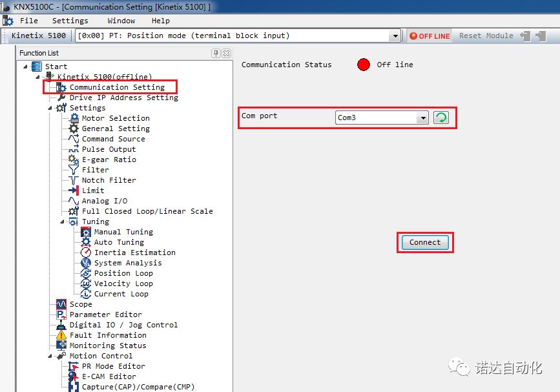Screen dimensions: 560x392
Task: Click the Pulse Output icon
Action: [x=74, y=149]
